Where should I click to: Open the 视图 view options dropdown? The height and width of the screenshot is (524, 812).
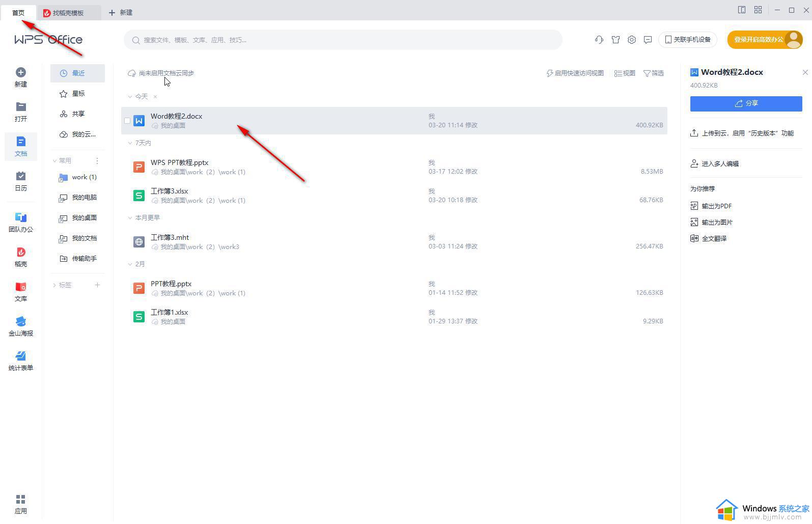click(x=625, y=73)
